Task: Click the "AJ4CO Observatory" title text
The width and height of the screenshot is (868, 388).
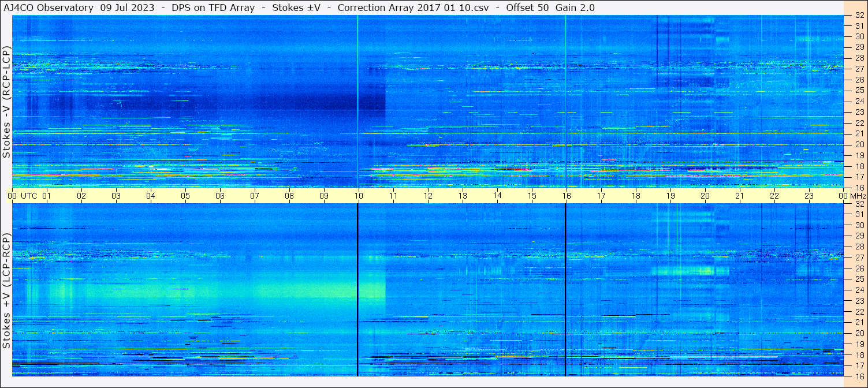Action: click(48, 8)
